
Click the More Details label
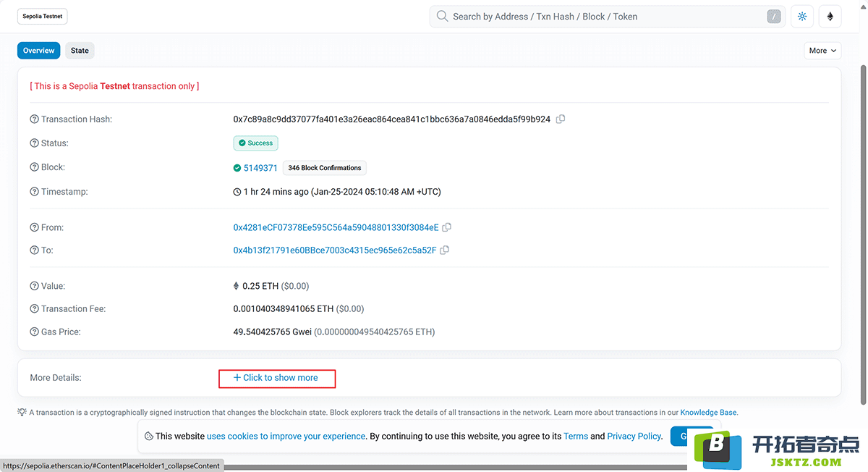pos(56,378)
